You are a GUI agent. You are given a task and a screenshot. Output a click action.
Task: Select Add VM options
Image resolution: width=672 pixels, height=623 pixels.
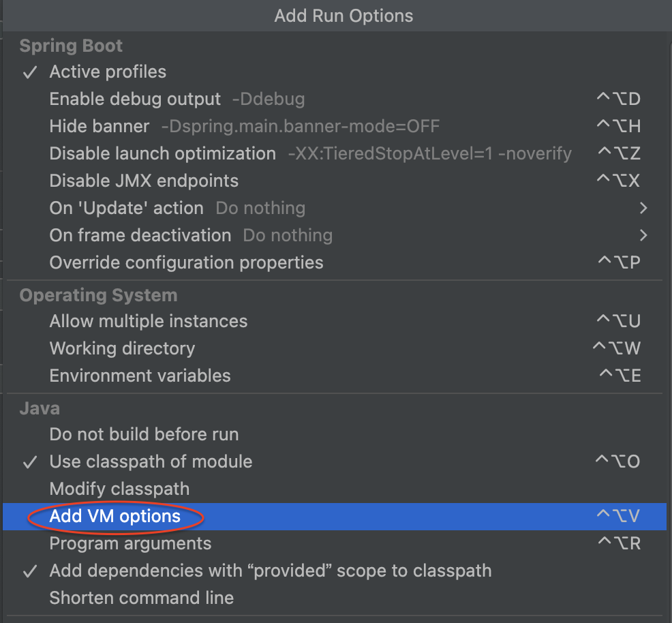pyautogui.click(x=115, y=516)
